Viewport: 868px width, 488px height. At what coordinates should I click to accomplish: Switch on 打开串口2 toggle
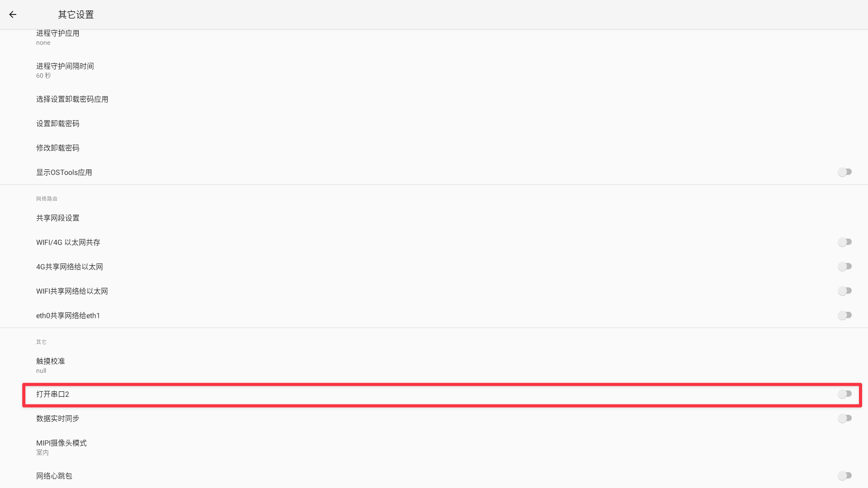tap(844, 394)
